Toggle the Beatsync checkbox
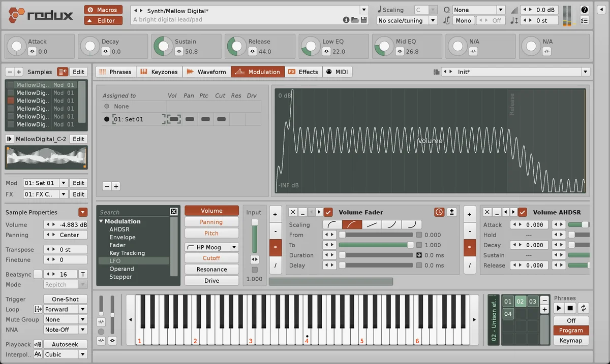610x364 pixels. pyautogui.click(x=38, y=274)
